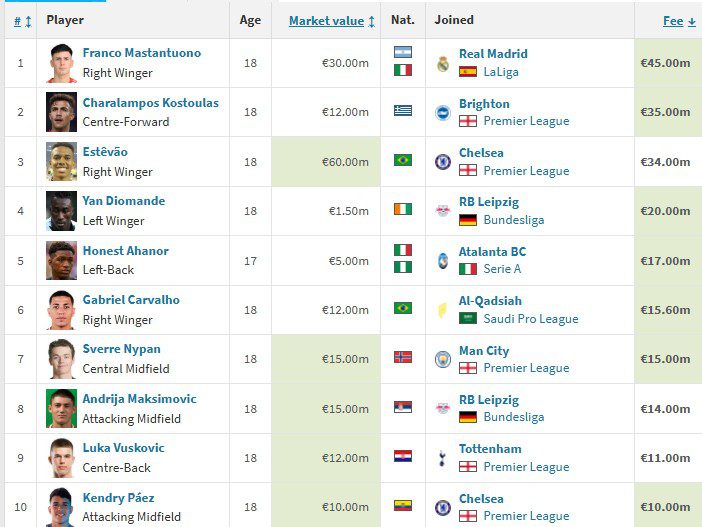The image size is (702, 527).
Task: Click Luka Vuskovic's player photo thumbnail
Action: [x=61, y=457]
